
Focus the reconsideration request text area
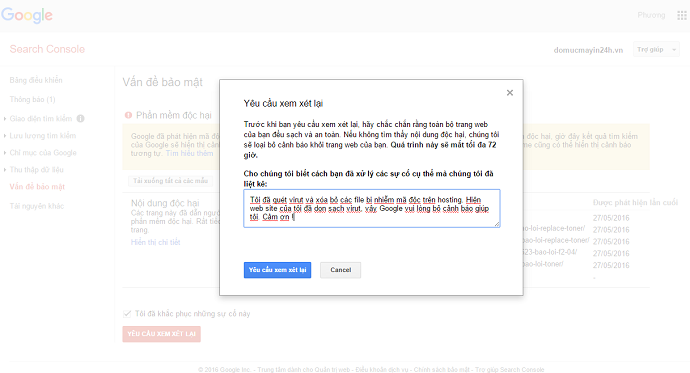pos(372,208)
